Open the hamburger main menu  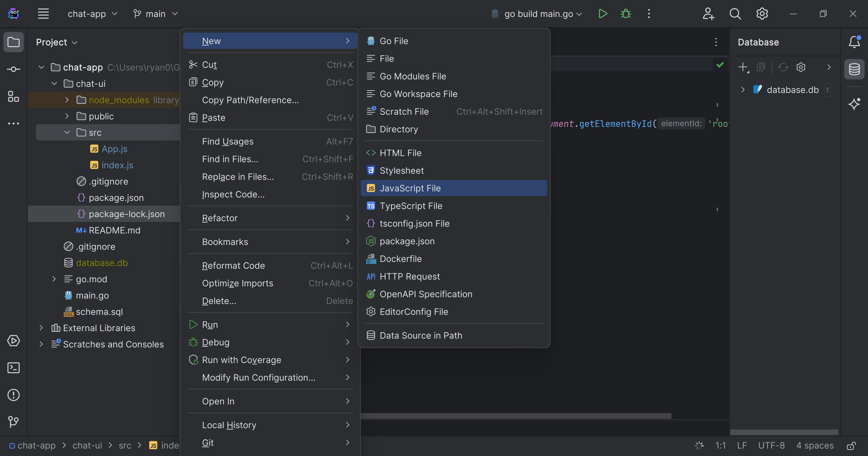43,14
